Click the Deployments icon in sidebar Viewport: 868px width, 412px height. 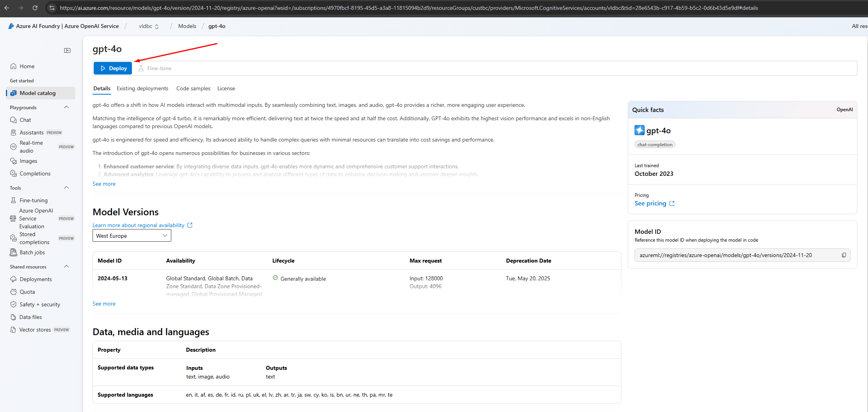tap(13, 279)
